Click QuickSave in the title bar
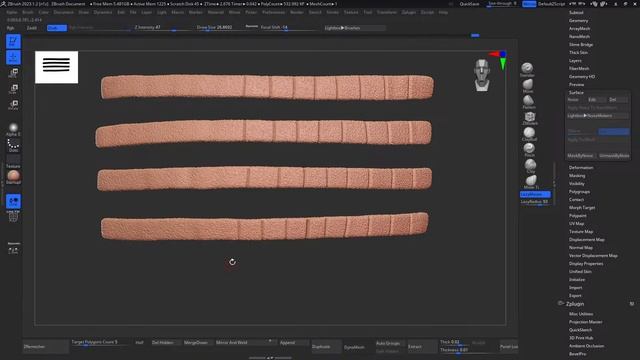Screen dimensions: 640x360 pyautogui.click(x=469, y=4)
